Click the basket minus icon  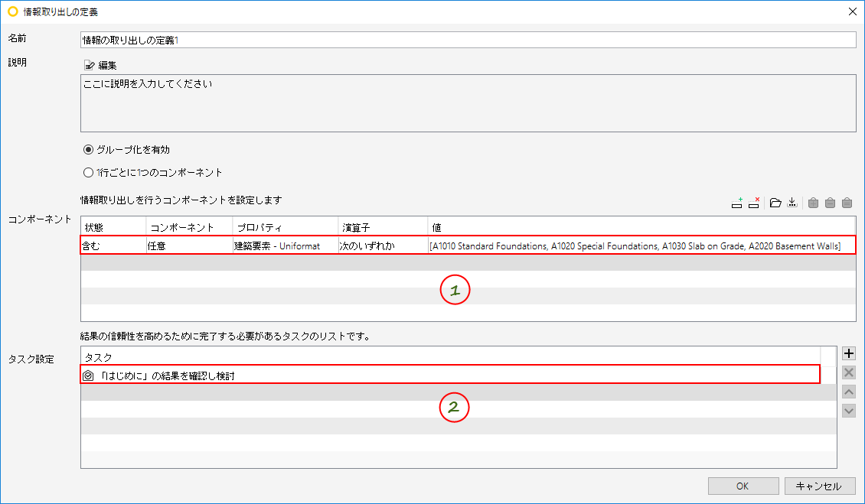point(830,203)
